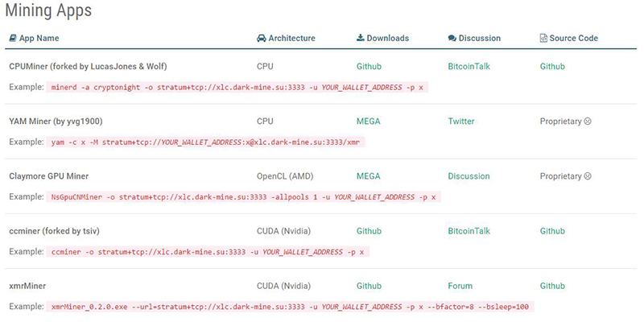The width and height of the screenshot is (644, 322).
Task: Click the code file icon beside Source Code
Action: tap(543, 38)
